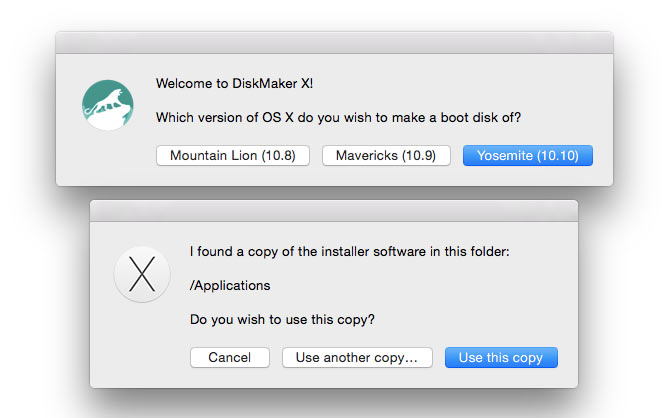Screen dimensions: 669x418
Task: Click Use another copy… button
Action: (x=357, y=357)
